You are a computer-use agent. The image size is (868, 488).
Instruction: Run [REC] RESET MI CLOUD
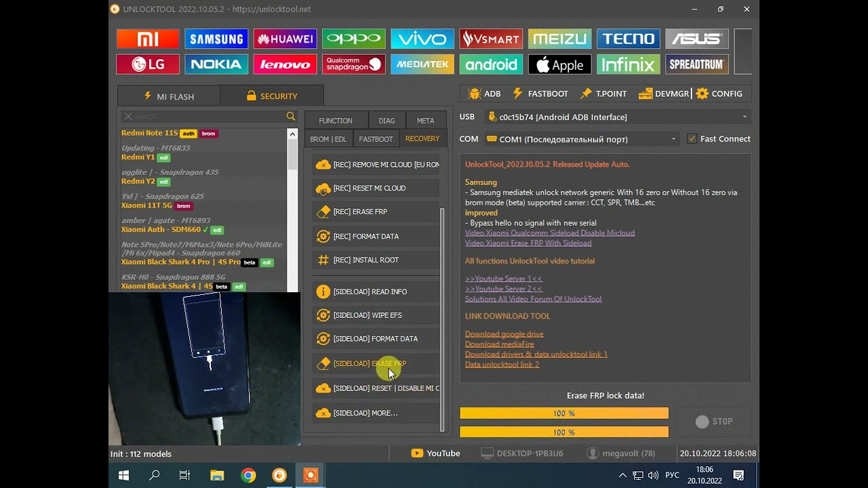pos(376,188)
